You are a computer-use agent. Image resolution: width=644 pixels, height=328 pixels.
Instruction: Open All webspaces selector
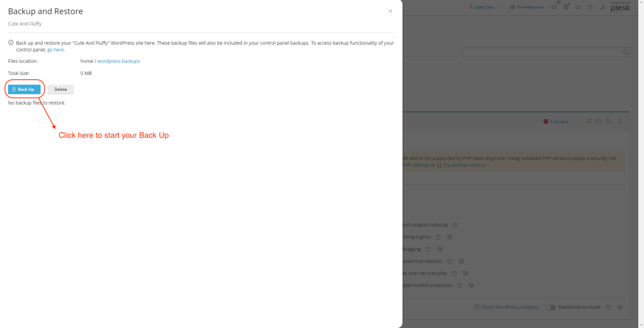(x=527, y=7)
